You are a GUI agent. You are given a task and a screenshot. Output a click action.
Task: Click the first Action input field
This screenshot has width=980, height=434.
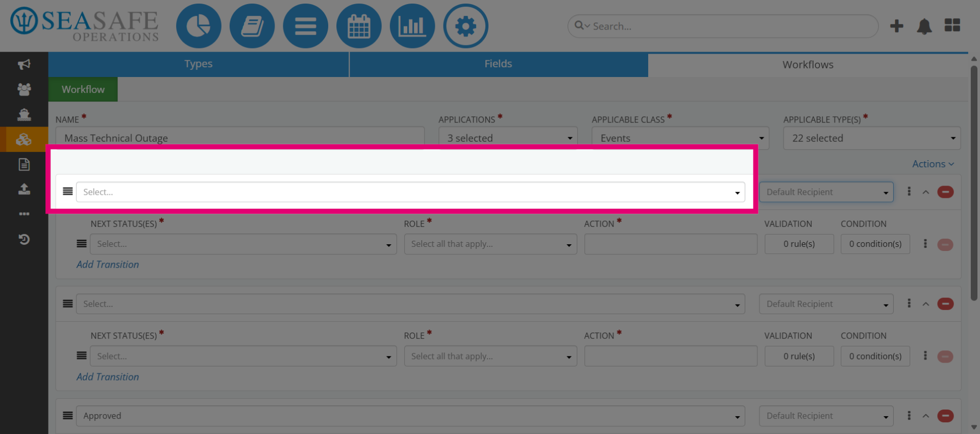pyautogui.click(x=671, y=244)
